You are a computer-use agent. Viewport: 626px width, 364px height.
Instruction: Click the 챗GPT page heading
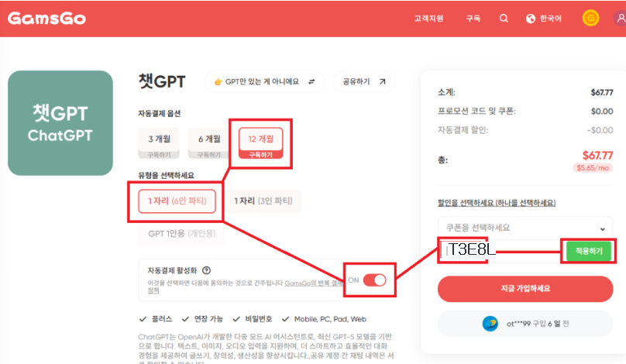click(x=162, y=81)
